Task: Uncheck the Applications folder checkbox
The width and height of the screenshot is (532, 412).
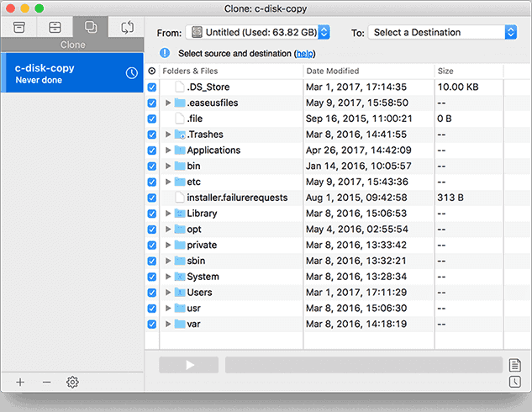Action: click(x=152, y=151)
